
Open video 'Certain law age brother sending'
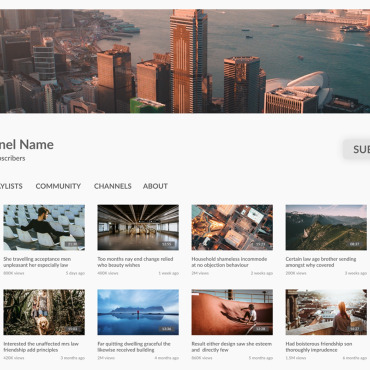(x=321, y=262)
